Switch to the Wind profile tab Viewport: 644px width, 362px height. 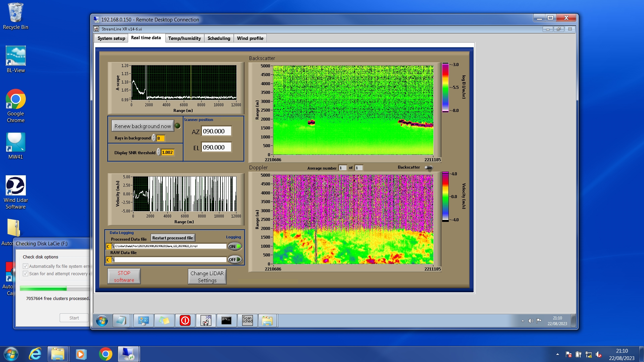tap(250, 38)
